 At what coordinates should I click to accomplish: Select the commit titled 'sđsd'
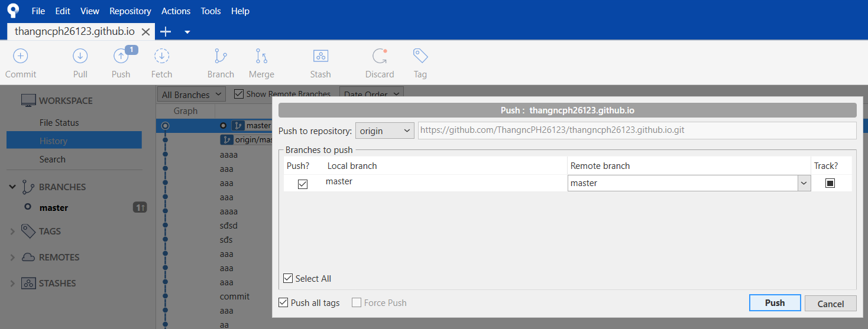pos(229,225)
